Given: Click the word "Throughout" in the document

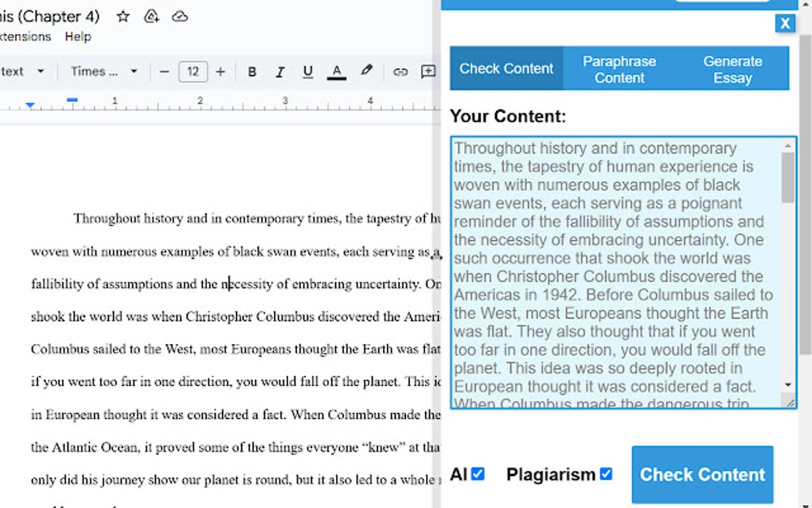Looking at the screenshot, I should (107, 218).
